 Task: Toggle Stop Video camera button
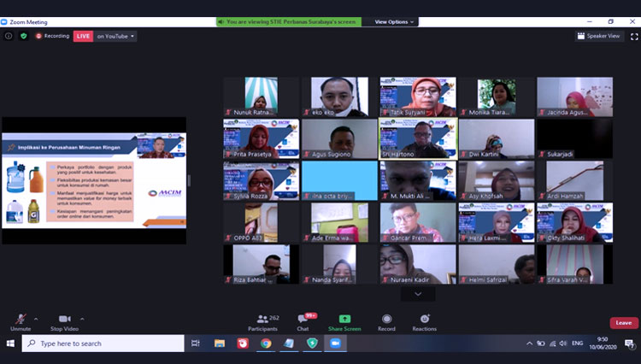64,321
